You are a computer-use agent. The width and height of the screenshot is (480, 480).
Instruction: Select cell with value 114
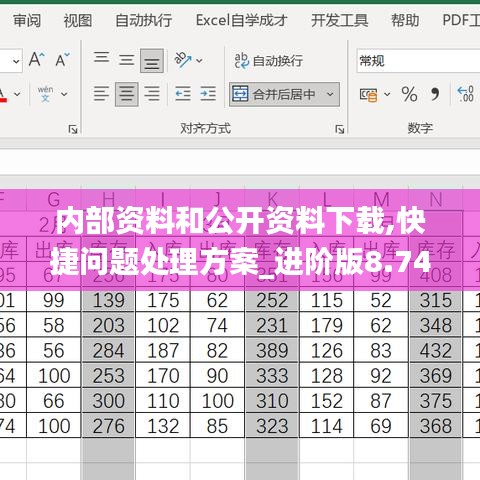point(327,426)
